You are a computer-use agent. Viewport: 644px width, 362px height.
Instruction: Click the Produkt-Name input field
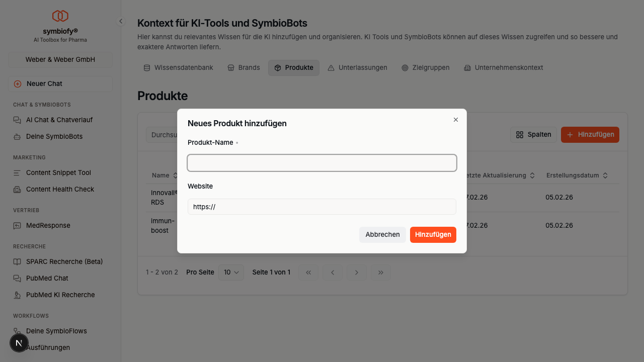322,162
